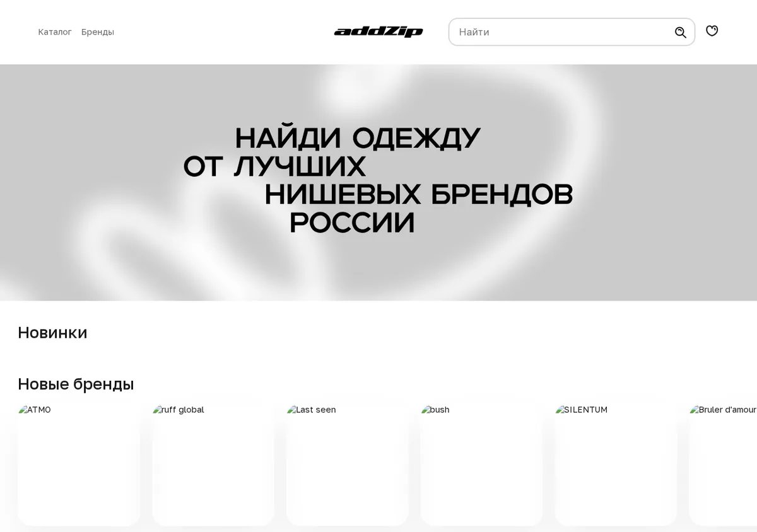Screen dimensions: 757x532
Task: Click the broken image icon next to ruff global
Action: pos(157,410)
